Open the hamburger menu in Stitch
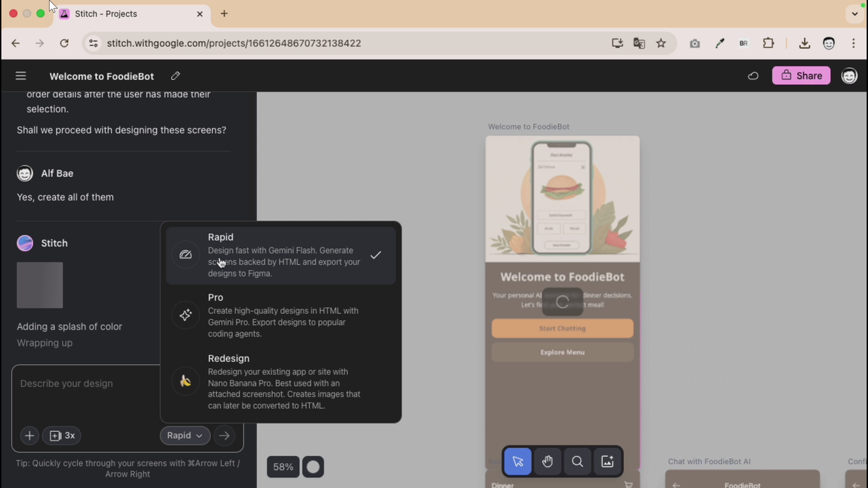 point(21,76)
